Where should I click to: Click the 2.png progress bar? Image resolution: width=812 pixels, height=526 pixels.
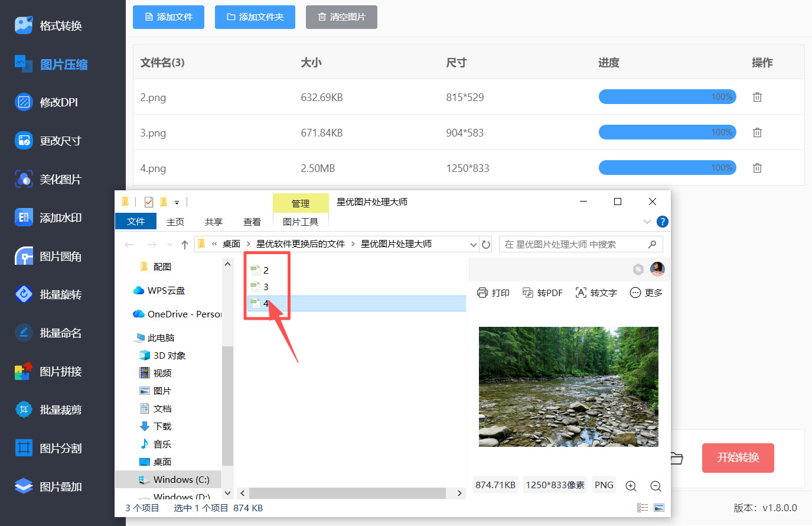[x=667, y=97]
